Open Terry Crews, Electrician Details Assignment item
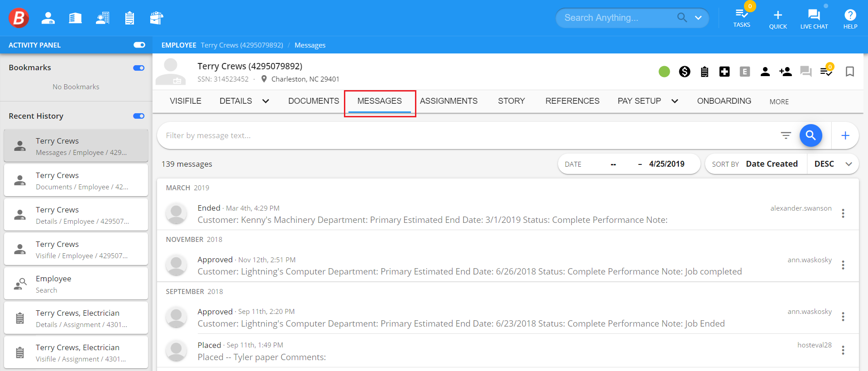 click(x=76, y=318)
